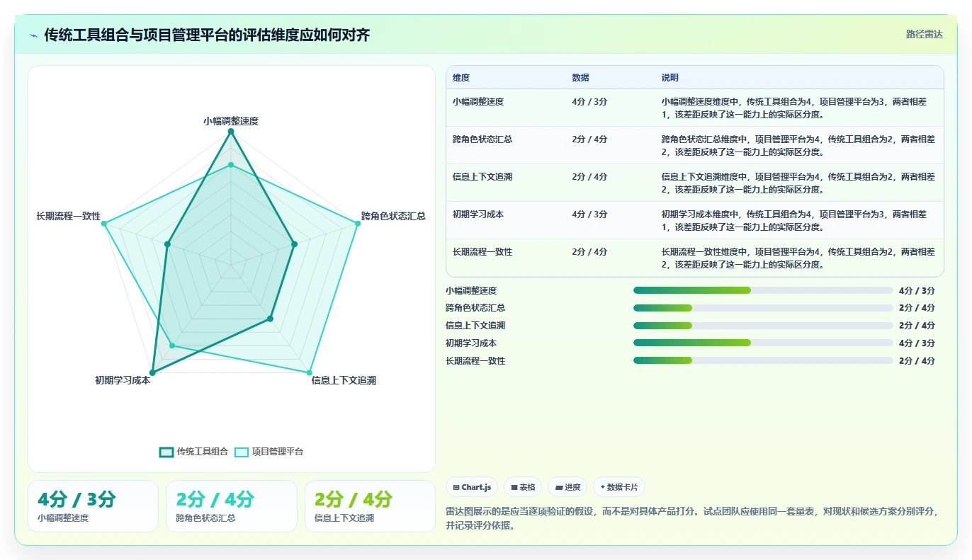Toggle 项目管理平台 legend entry

click(x=269, y=452)
